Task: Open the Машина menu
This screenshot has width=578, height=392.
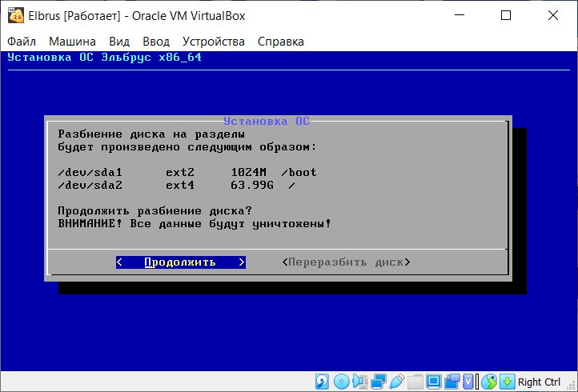Action: (x=72, y=42)
